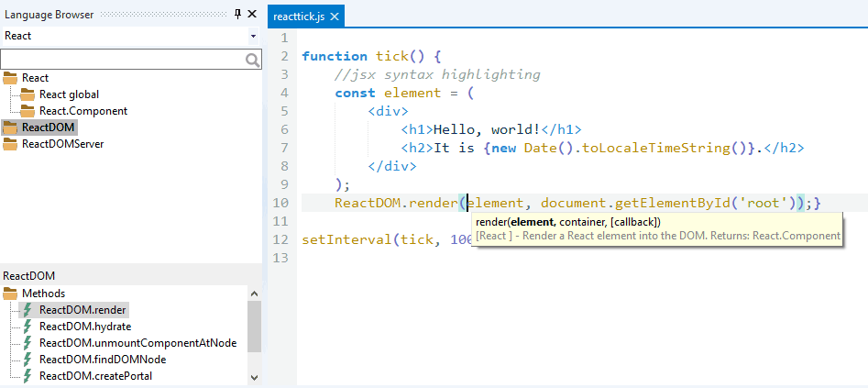Select the ReactDOM tree node

tap(48, 127)
